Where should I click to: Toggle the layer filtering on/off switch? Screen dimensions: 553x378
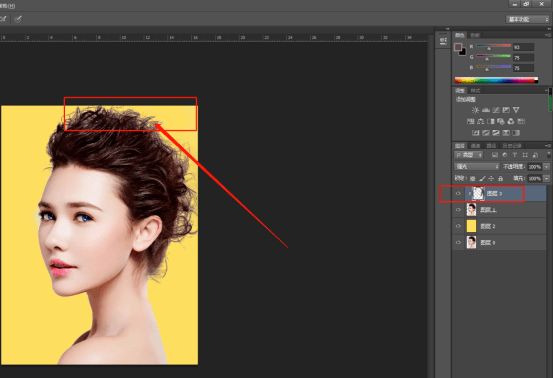point(548,154)
